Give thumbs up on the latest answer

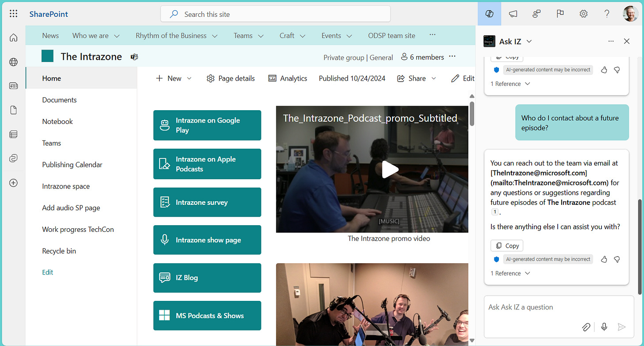click(604, 259)
